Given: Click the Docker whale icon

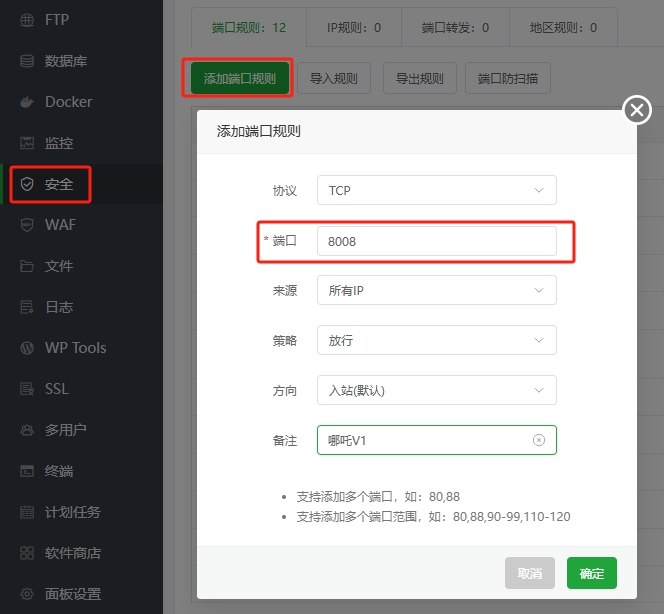Looking at the screenshot, I should coord(27,102).
